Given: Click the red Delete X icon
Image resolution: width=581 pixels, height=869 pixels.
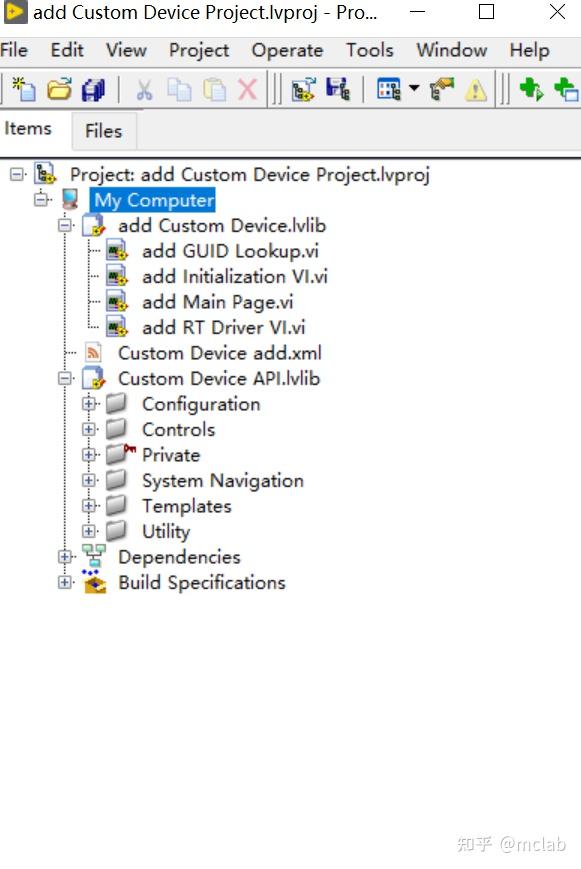Looking at the screenshot, I should [x=246, y=89].
